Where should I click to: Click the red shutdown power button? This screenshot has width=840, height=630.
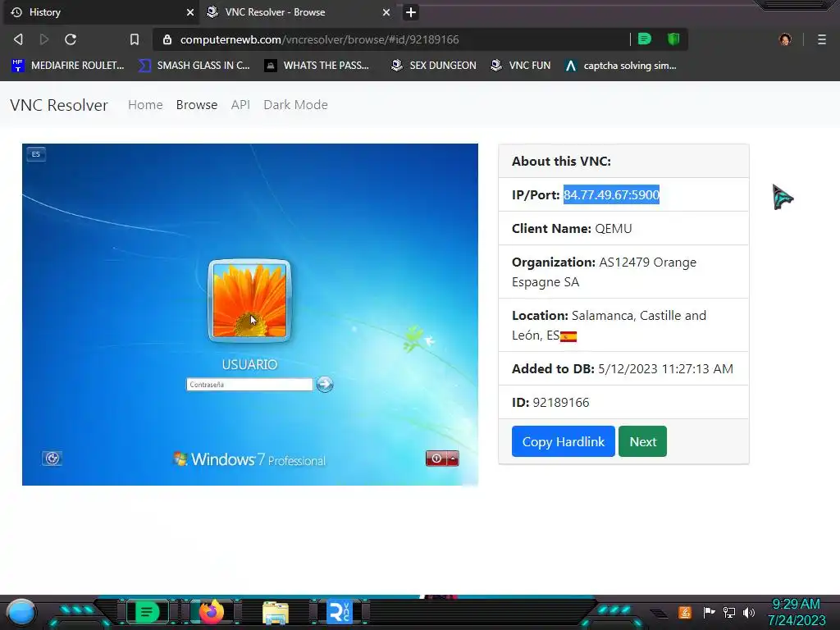click(x=436, y=459)
